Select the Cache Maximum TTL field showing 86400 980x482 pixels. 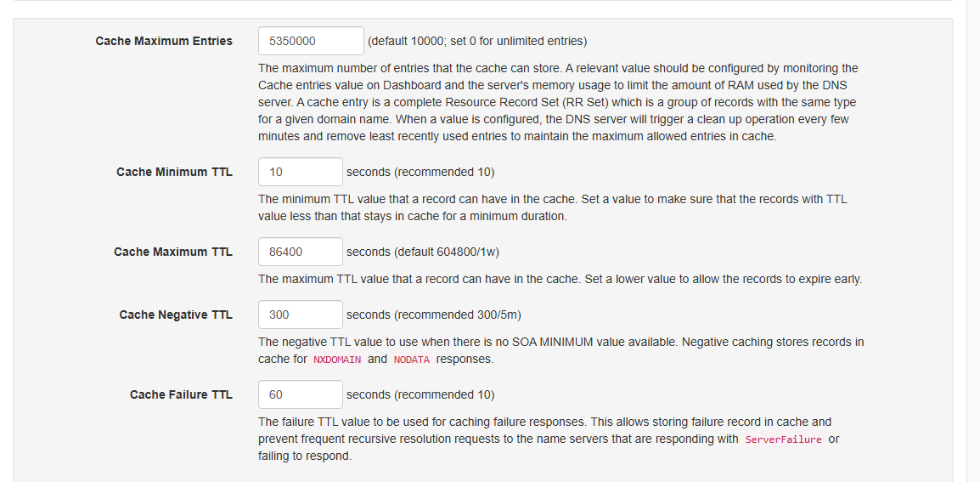(x=301, y=252)
